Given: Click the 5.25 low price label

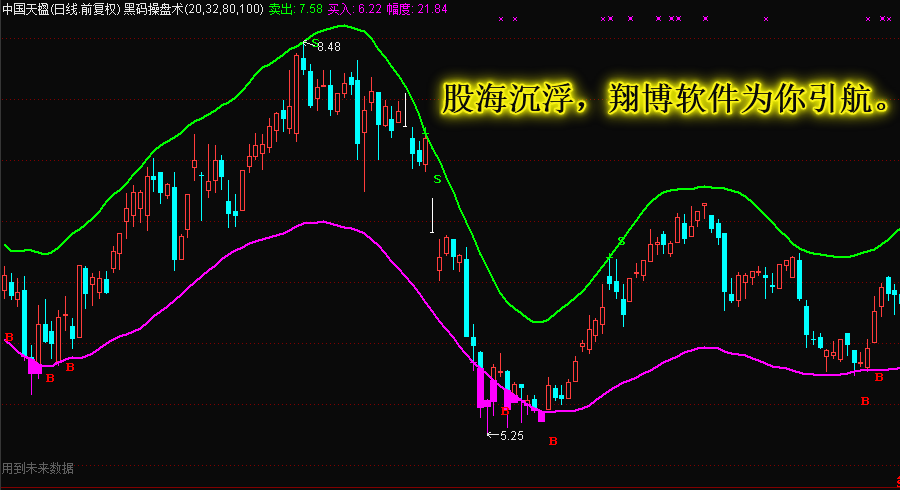Looking at the screenshot, I should click(x=512, y=436).
